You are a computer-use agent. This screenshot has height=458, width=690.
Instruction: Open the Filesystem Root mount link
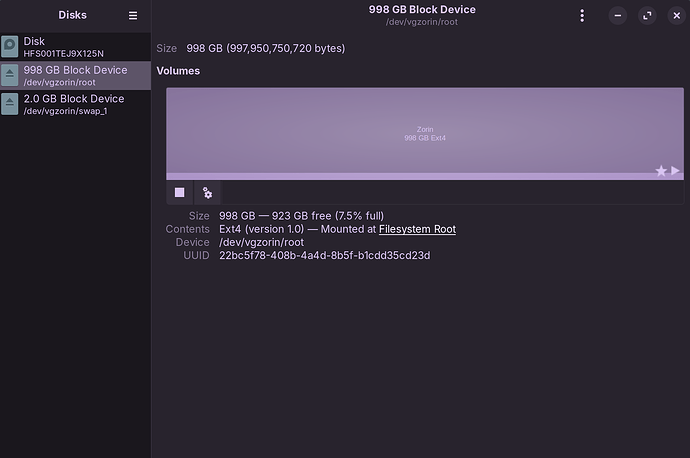[x=417, y=229]
